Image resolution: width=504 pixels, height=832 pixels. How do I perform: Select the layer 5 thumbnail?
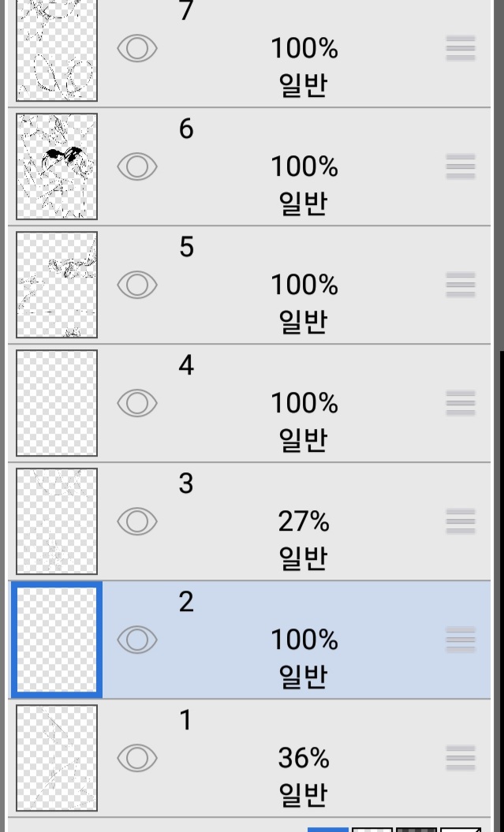pyautogui.click(x=57, y=285)
